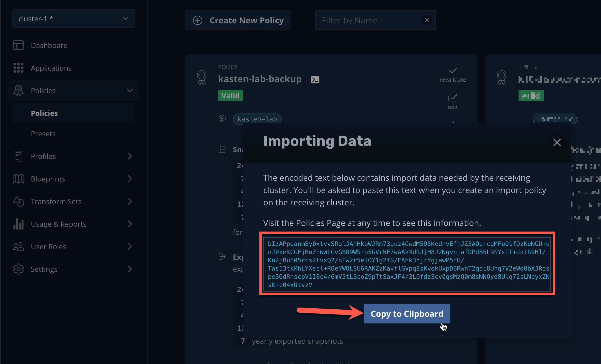
Task: Open the Dashboard icon in sidebar
Action: pyautogui.click(x=18, y=45)
